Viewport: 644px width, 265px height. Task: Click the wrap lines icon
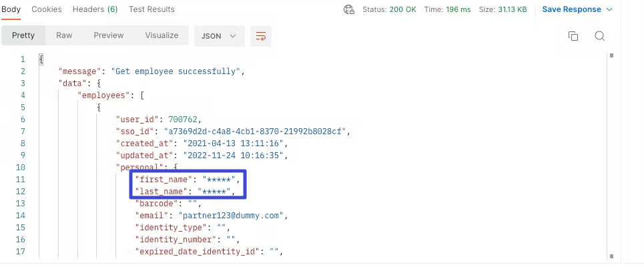pyautogui.click(x=261, y=36)
